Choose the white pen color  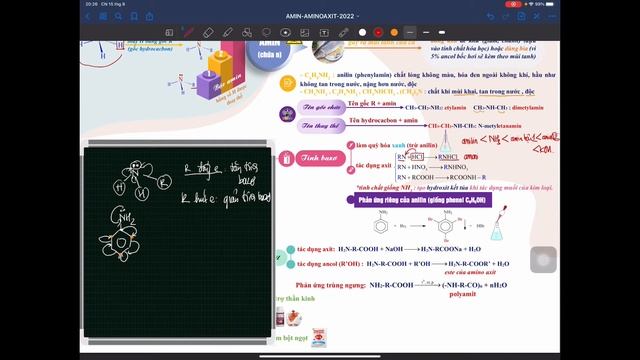[x=362, y=32]
